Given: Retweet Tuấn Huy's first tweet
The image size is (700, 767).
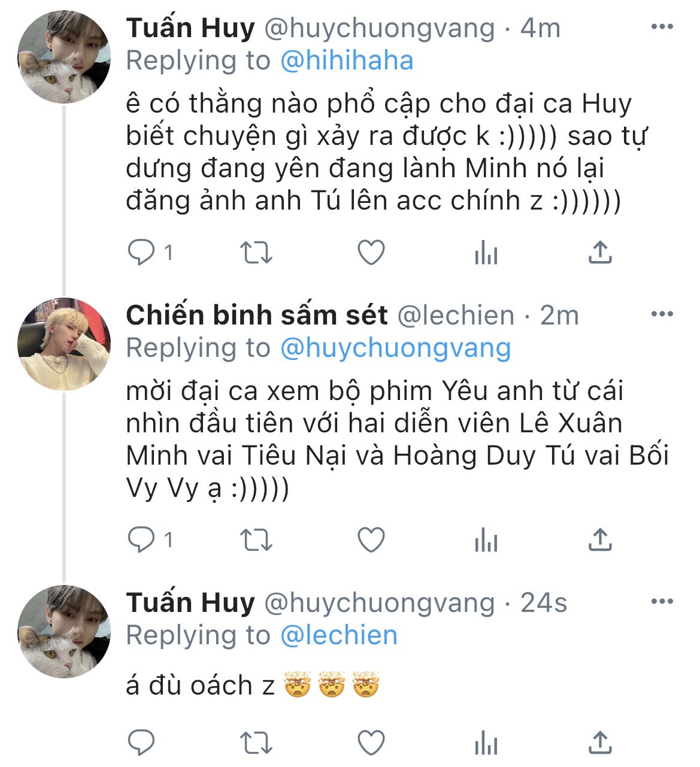Looking at the screenshot, I should click(x=256, y=253).
